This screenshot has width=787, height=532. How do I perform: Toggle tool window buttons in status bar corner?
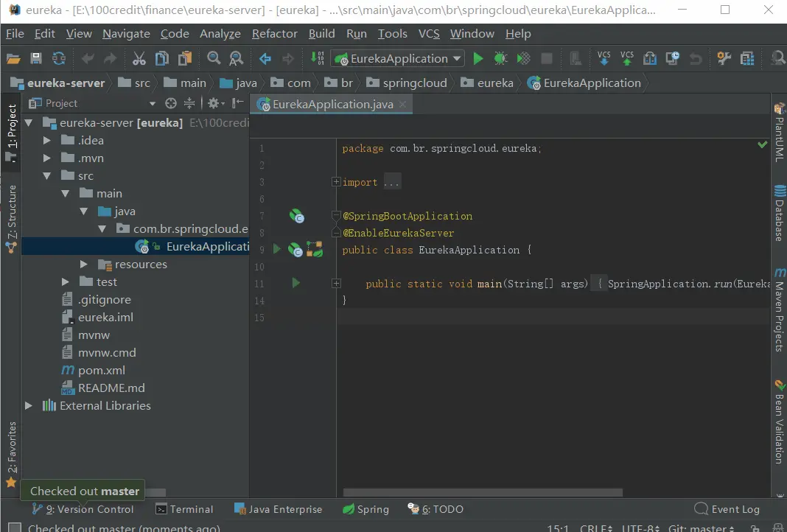pos(15,527)
